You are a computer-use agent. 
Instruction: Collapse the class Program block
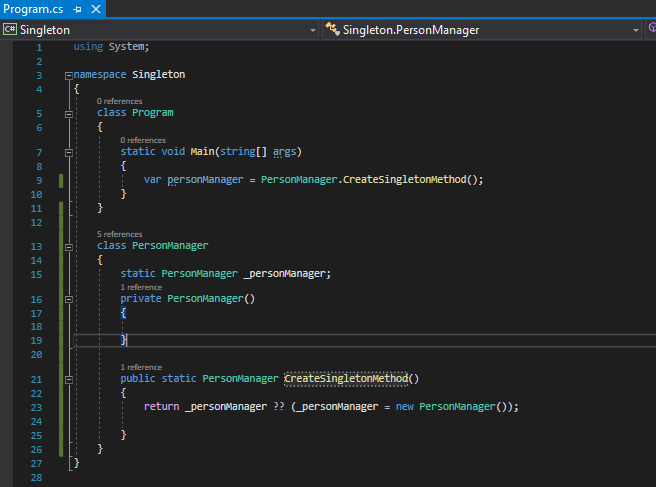tap(69, 114)
